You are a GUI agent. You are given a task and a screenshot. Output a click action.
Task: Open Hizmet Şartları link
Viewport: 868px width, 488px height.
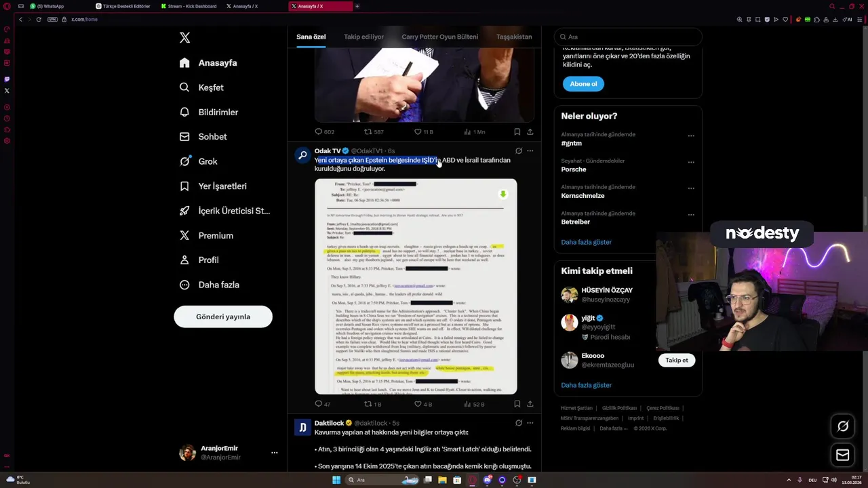coord(576,408)
